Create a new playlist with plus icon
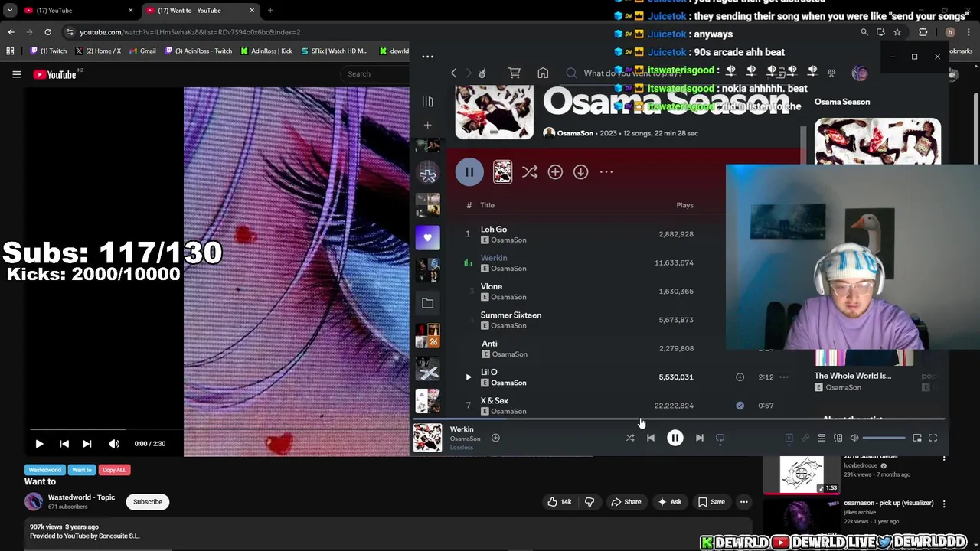 [x=427, y=125]
